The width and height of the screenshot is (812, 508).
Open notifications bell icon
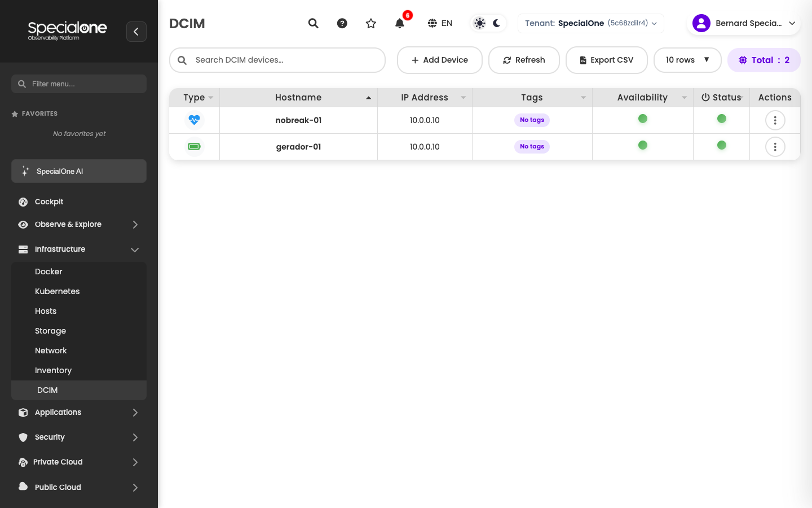tap(400, 23)
